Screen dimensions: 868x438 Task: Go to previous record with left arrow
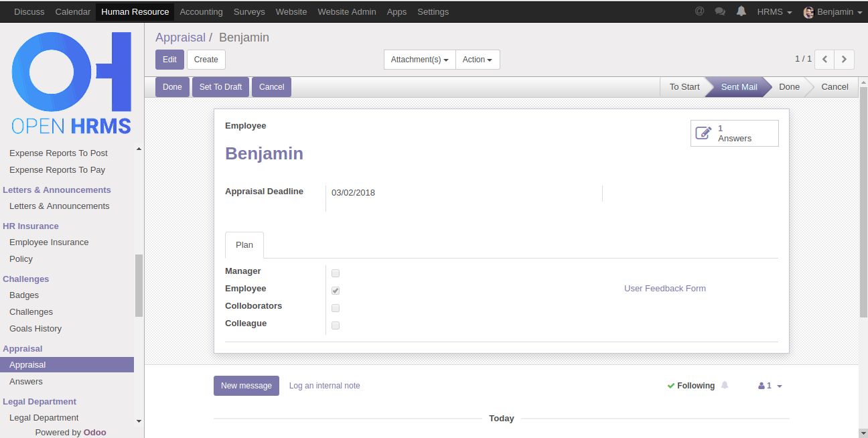824,60
